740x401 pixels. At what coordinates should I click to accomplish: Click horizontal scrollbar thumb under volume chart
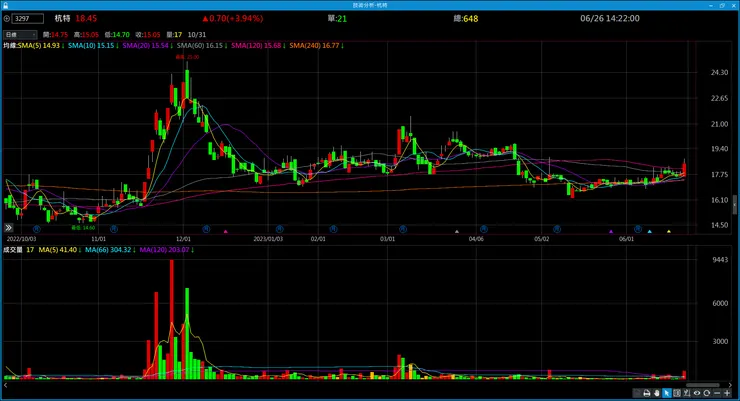[702, 385]
